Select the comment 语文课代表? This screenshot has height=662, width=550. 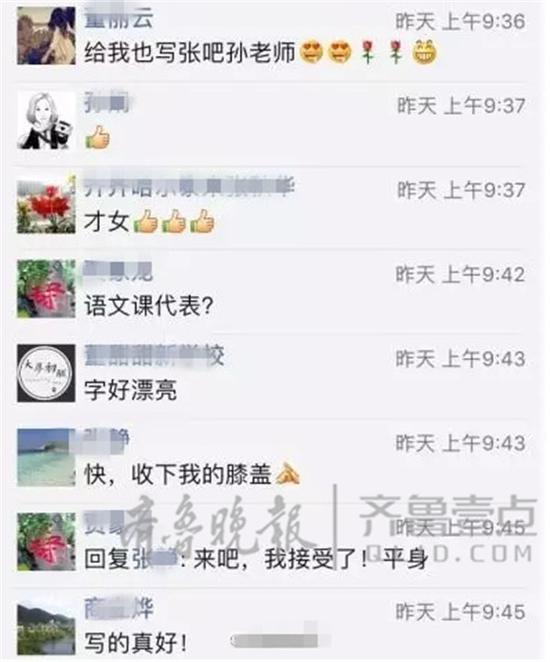(149, 305)
